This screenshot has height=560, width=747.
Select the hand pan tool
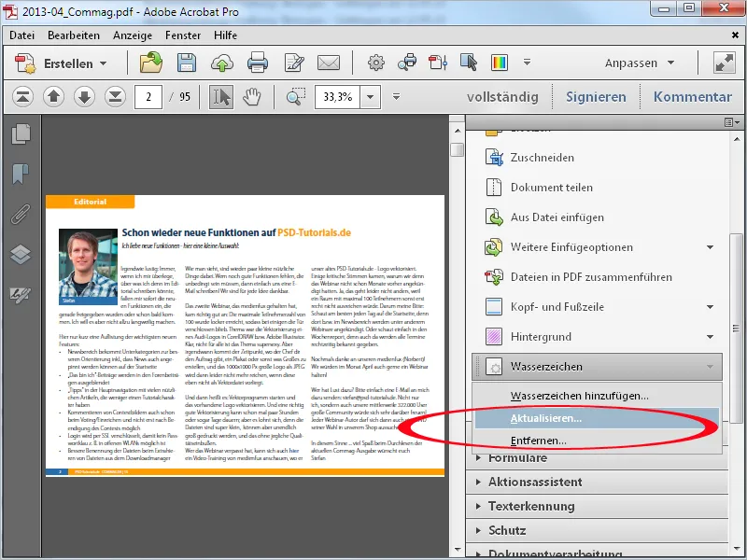pyautogui.click(x=251, y=97)
